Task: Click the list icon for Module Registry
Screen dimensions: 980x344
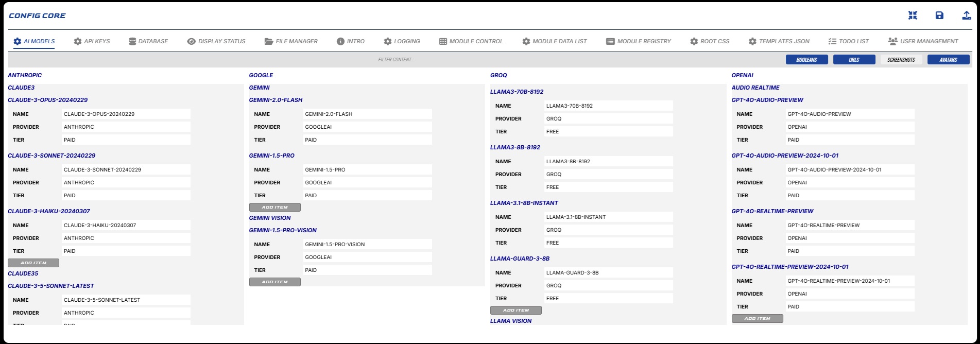Action: [x=610, y=41]
